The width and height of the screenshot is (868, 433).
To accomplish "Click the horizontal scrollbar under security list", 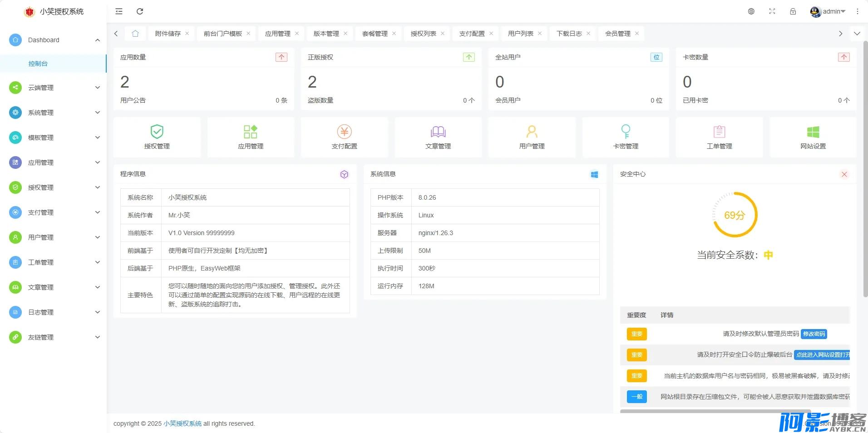I will (x=715, y=411).
